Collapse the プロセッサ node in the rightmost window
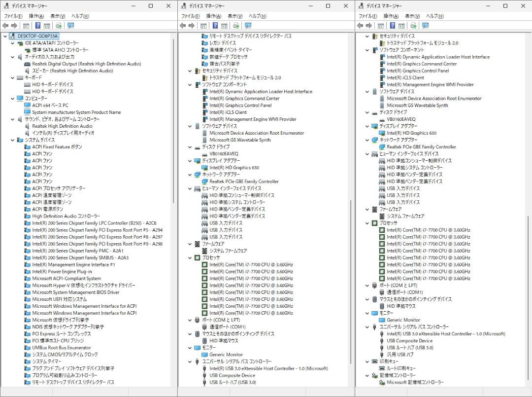The width and height of the screenshot is (532, 397). coord(366,223)
